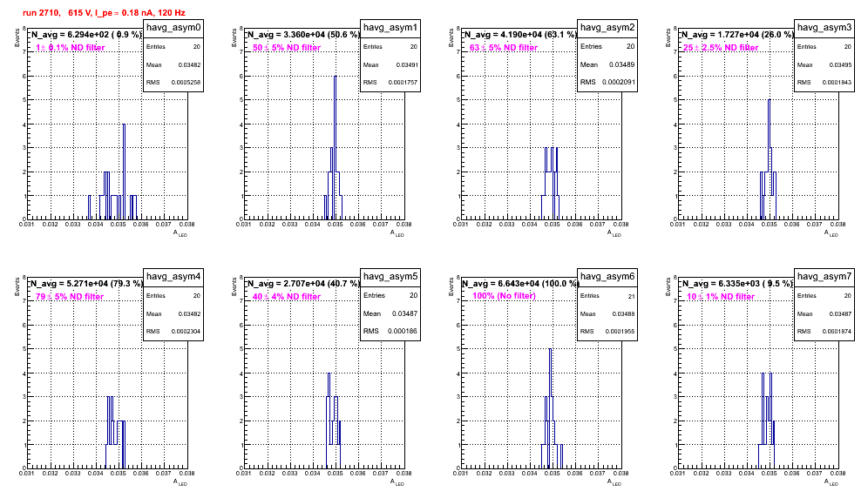The image size is (868, 498).
Task: Click the RMS value 0.0001955
Action: [x=620, y=332]
